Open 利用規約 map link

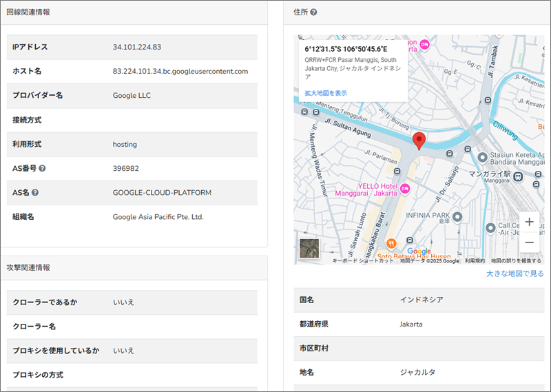pyautogui.click(x=475, y=261)
